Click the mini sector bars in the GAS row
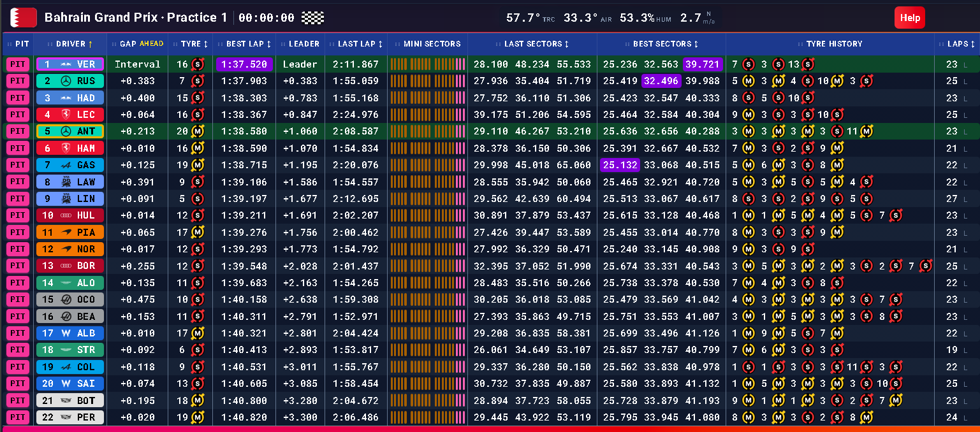 [427, 165]
